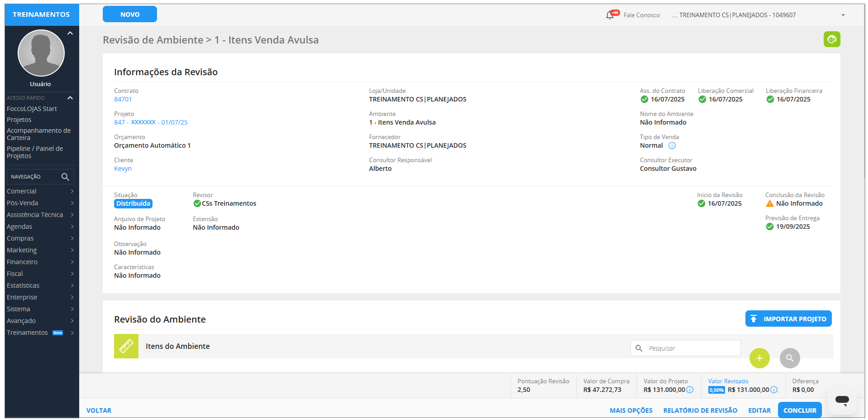
Task: Click the yellow add item button
Action: point(759,358)
